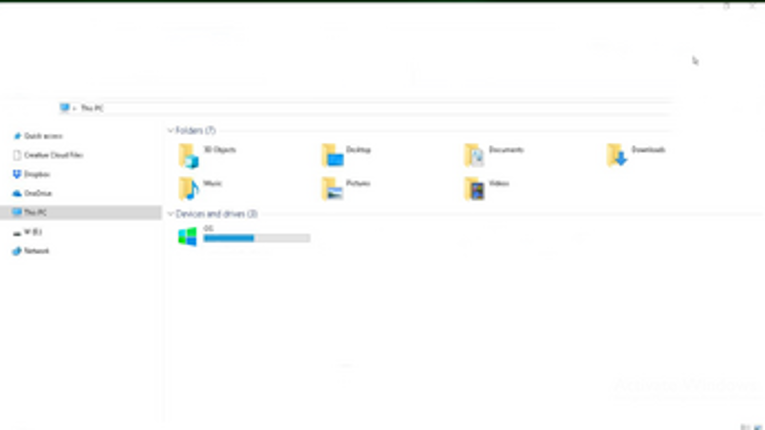Select the 3D Objects folder icon
Screen dimensions: 765x430
tap(189, 156)
